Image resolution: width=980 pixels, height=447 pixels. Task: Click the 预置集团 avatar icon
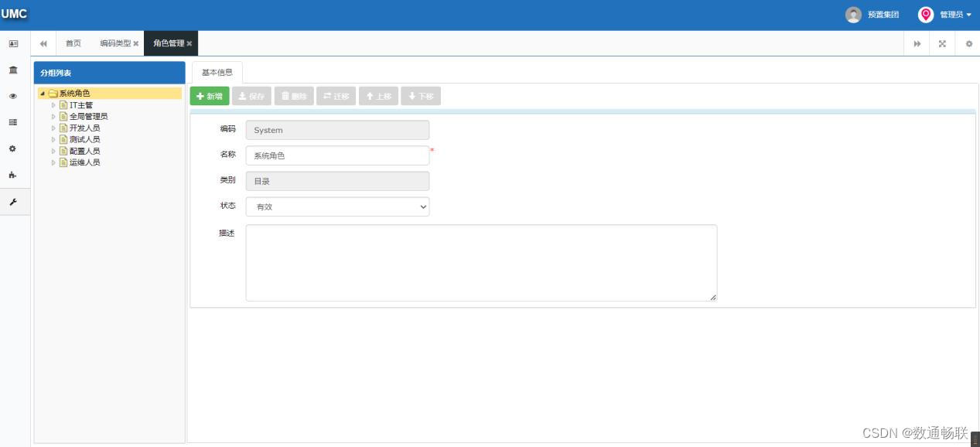(x=853, y=15)
